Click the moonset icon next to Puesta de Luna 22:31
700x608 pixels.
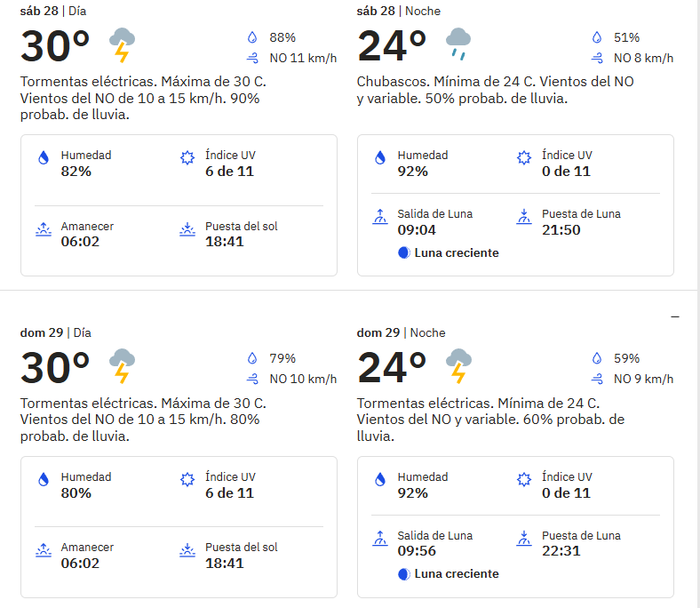pyautogui.click(x=524, y=539)
